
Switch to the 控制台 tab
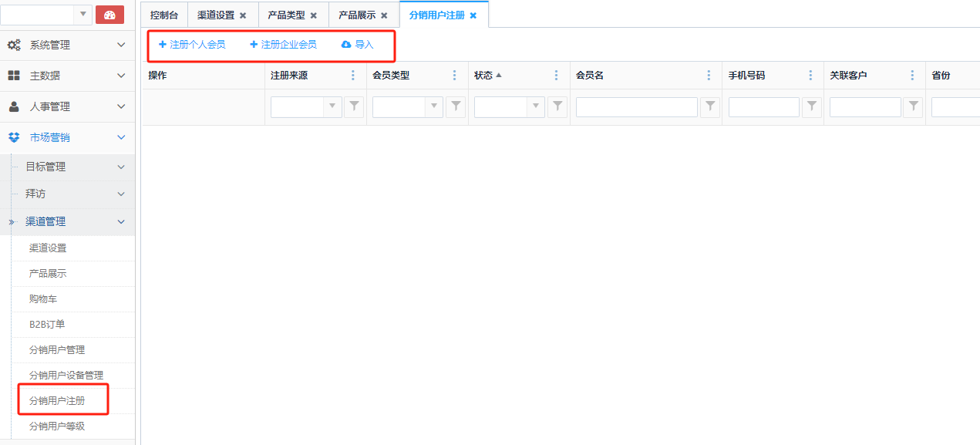click(x=164, y=15)
